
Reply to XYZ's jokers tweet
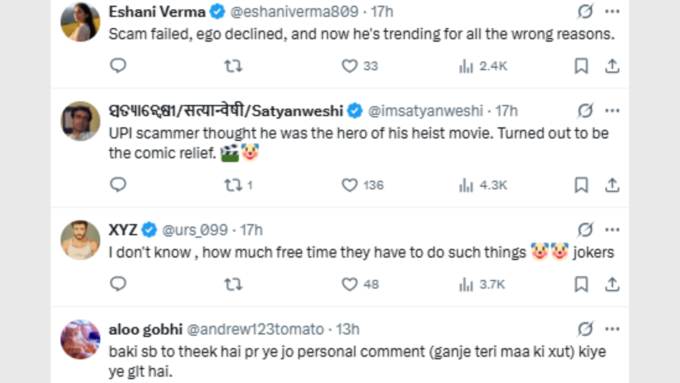click(x=118, y=284)
